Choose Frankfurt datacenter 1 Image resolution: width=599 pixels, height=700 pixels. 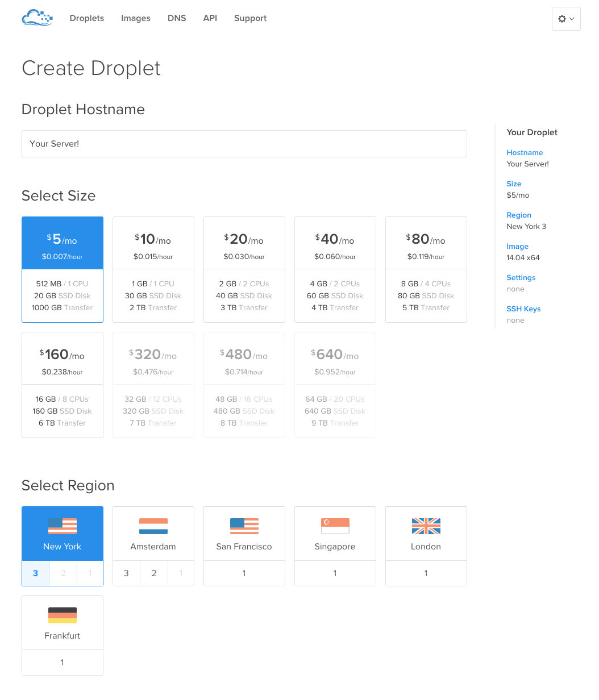click(x=63, y=663)
